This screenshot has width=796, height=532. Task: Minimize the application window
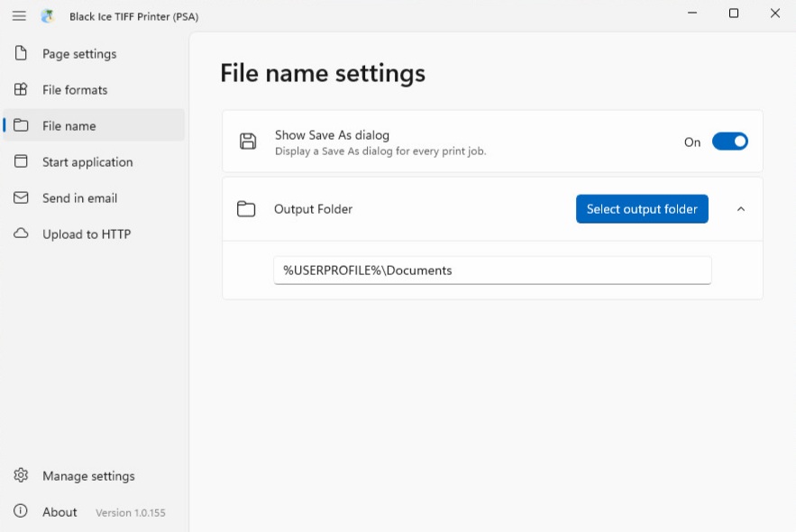click(x=692, y=14)
